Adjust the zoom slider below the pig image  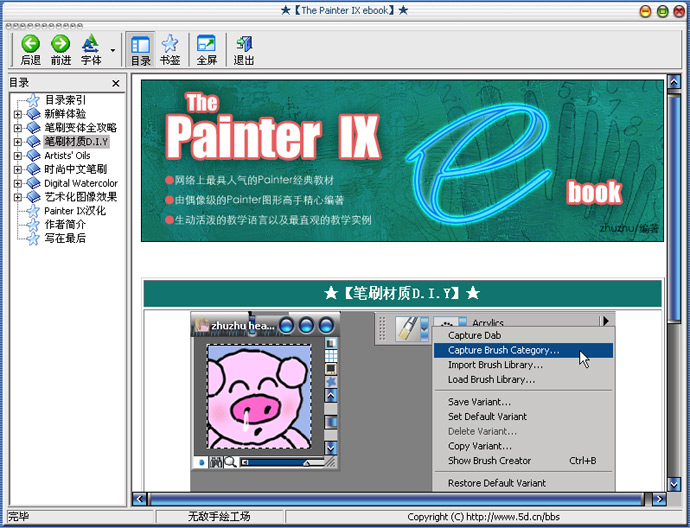[282, 462]
